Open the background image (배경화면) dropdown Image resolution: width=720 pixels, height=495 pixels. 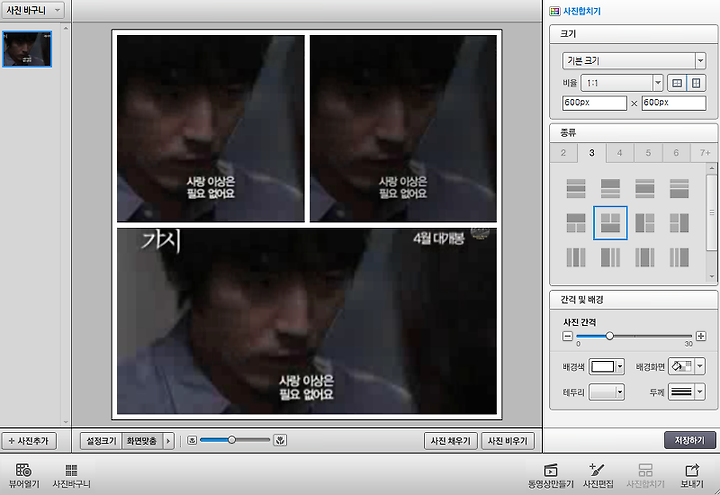tap(700, 366)
